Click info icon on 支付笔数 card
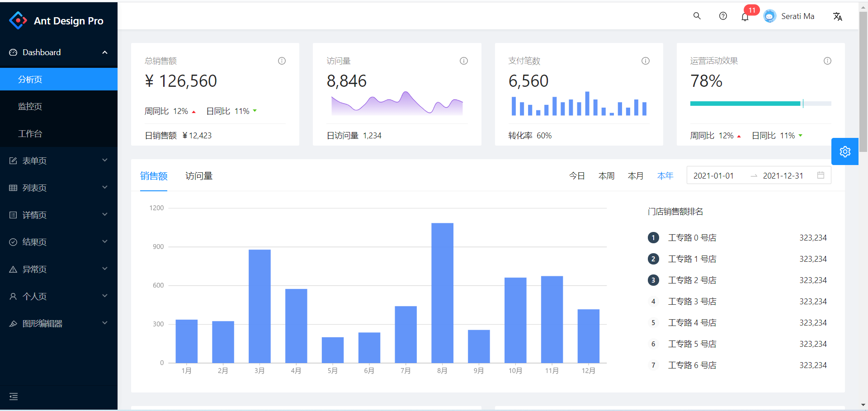This screenshot has width=868, height=411. [x=646, y=61]
